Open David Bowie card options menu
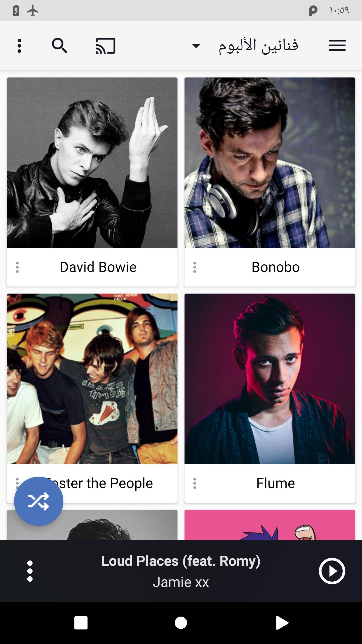 [x=17, y=267]
